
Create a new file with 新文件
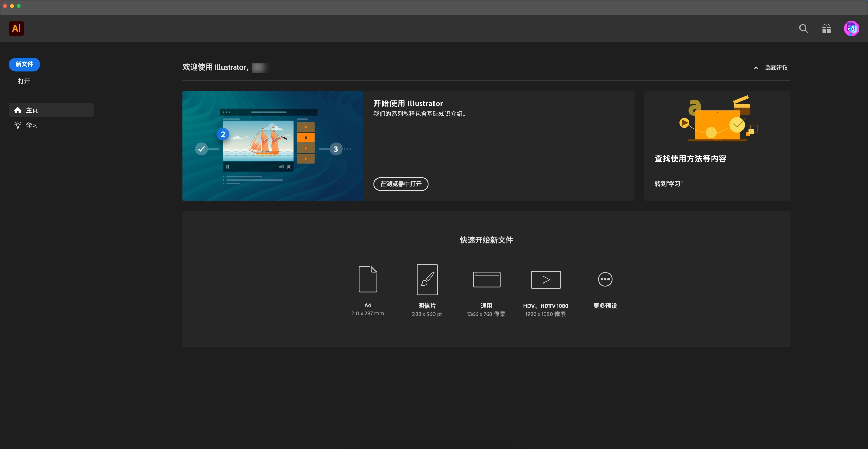24,64
